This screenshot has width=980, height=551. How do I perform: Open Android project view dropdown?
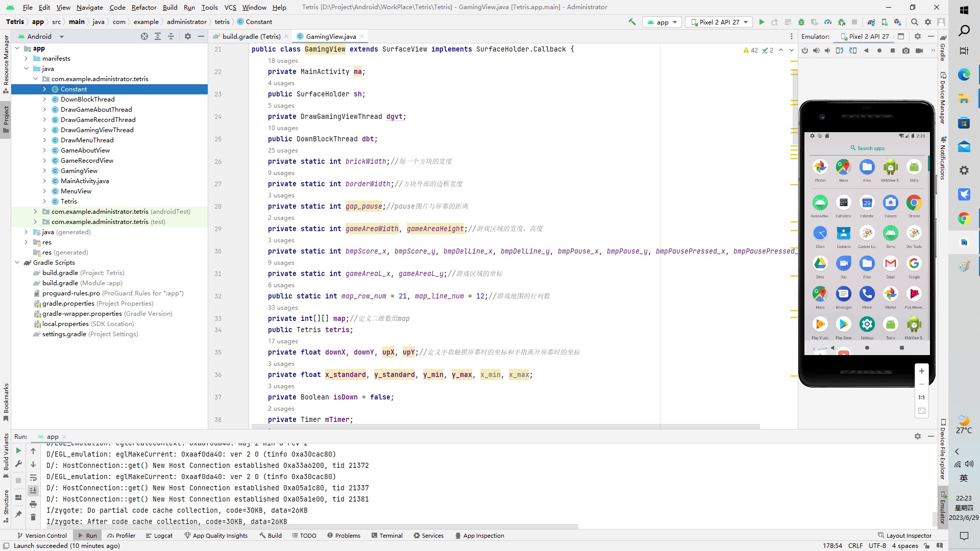point(41,36)
